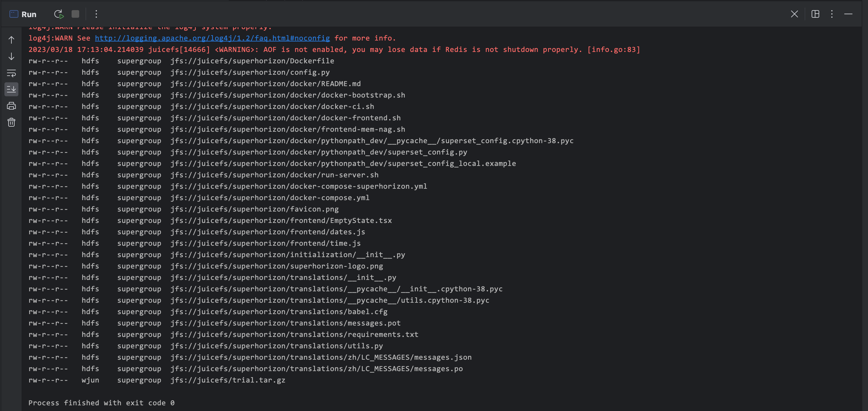Click the Process finished exit code line

pos(101,402)
